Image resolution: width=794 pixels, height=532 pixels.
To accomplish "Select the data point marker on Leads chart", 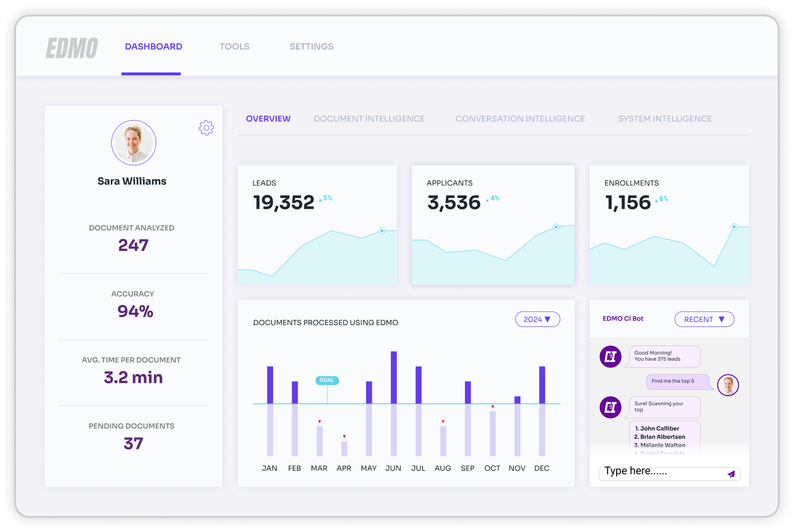I will (382, 231).
